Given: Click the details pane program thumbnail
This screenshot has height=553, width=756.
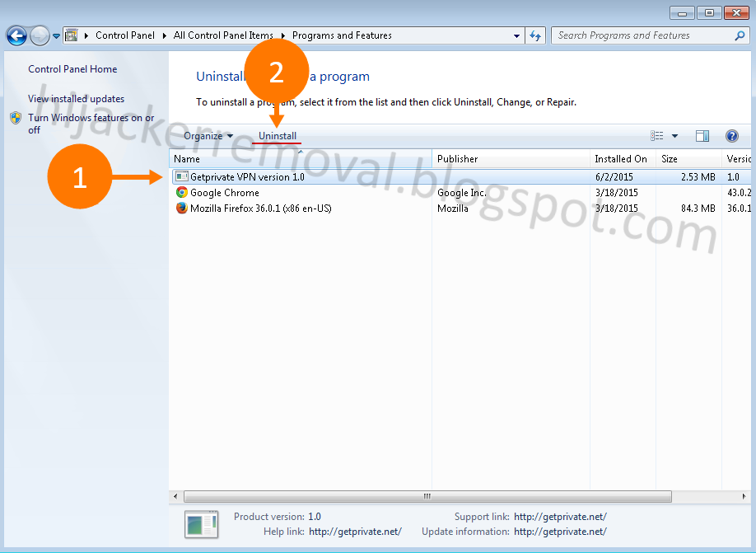Looking at the screenshot, I should click(202, 524).
